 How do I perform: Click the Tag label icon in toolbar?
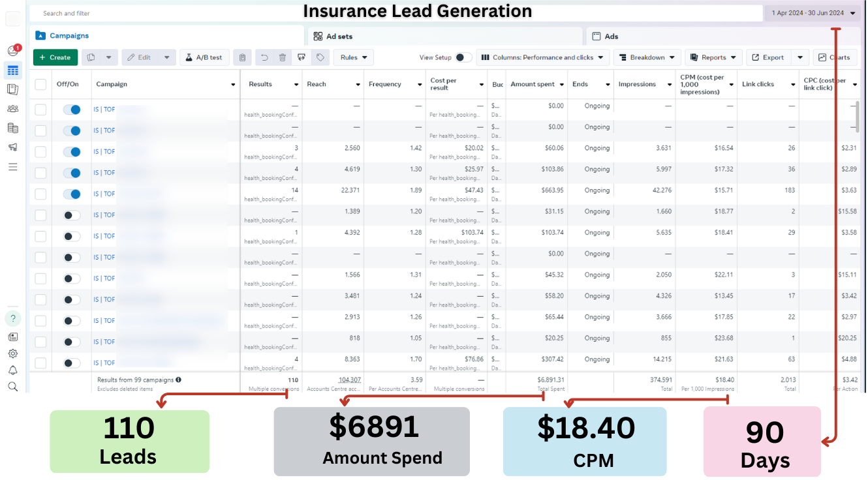pos(320,57)
